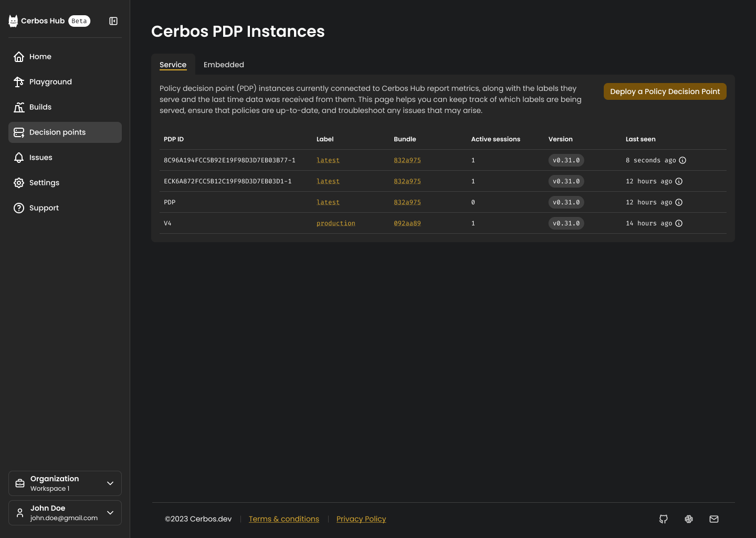Viewport: 756px width, 538px height.
Task: Open the Terms & conditions link
Action: coord(284,519)
